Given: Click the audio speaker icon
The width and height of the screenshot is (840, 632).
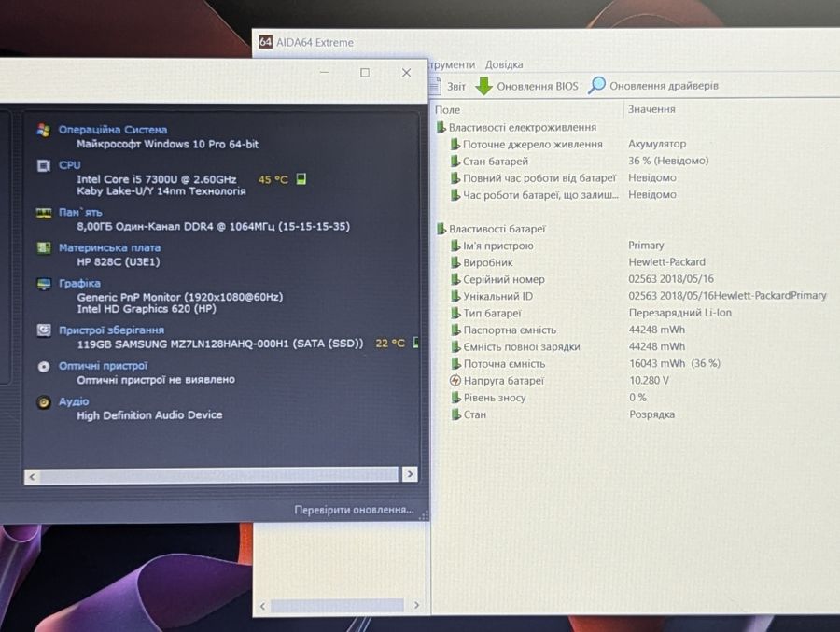Looking at the screenshot, I should click(43, 402).
